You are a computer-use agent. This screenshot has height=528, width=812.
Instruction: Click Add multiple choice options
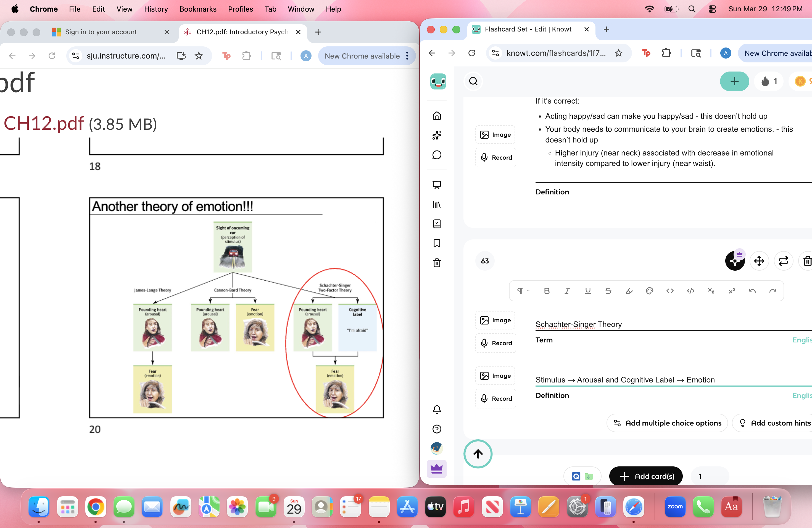[x=667, y=423]
